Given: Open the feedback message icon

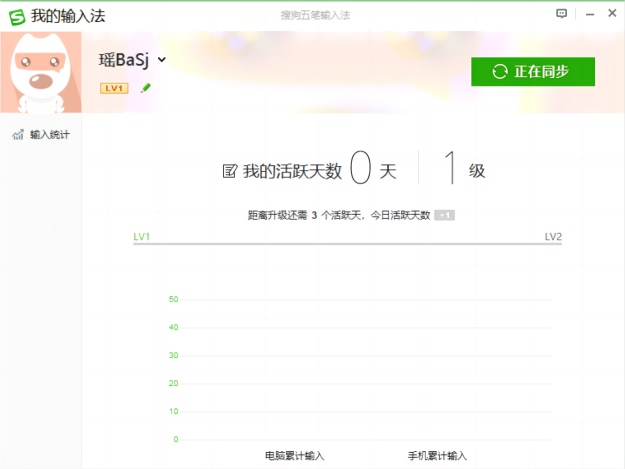Looking at the screenshot, I should pos(561,14).
